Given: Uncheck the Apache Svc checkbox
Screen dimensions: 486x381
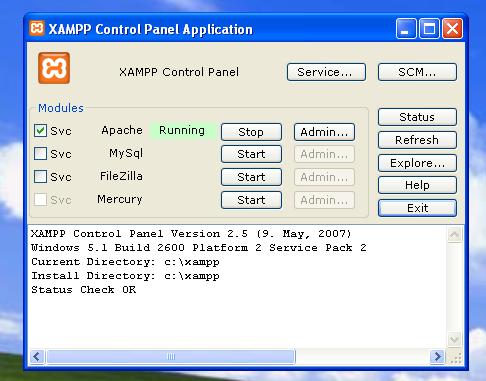Looking at the screenshot, I should (40, 131).
